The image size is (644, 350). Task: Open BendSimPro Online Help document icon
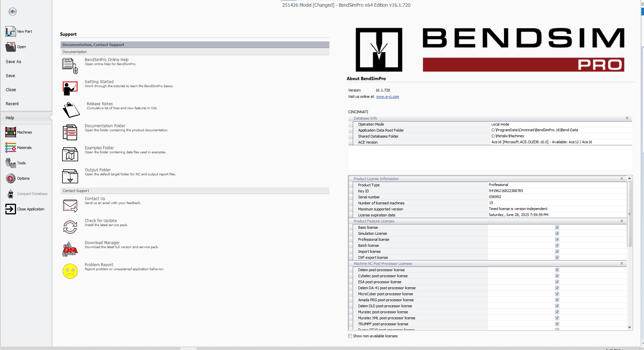point(70,65)
